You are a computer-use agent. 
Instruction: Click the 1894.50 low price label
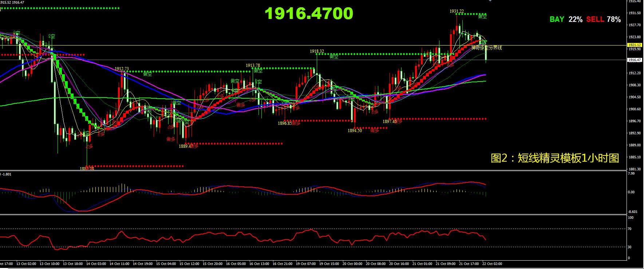[355, 130]
